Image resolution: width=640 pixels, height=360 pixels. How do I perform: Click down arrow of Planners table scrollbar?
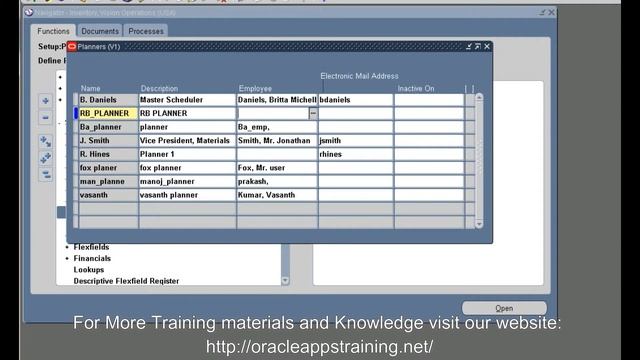[479, 224]
